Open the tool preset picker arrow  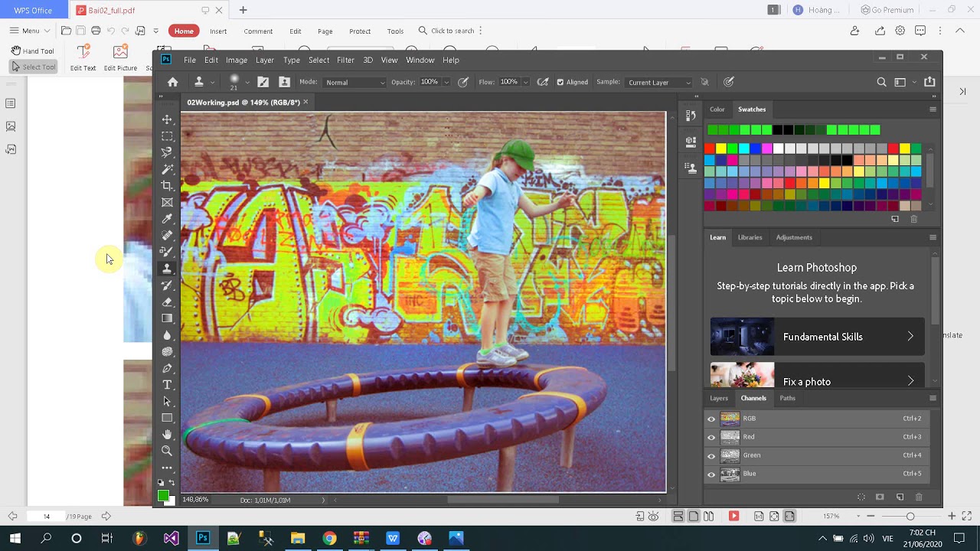tap(212, 82)
